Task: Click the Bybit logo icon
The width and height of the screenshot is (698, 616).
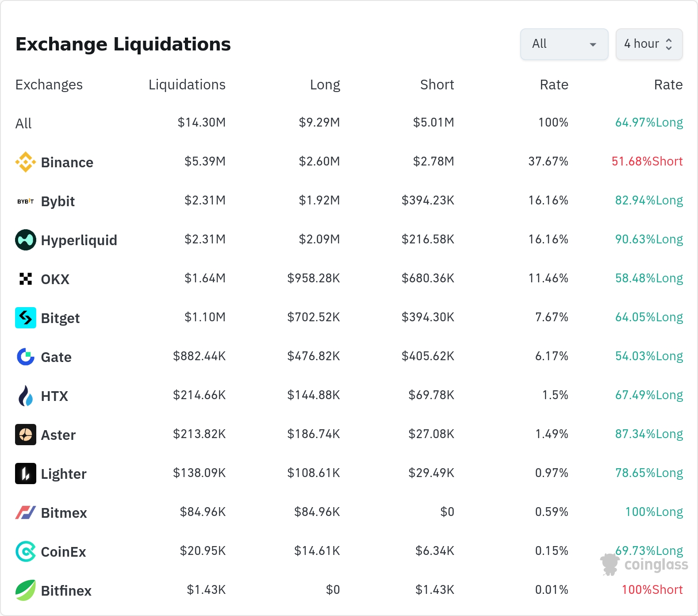Action: pos(26,201)
